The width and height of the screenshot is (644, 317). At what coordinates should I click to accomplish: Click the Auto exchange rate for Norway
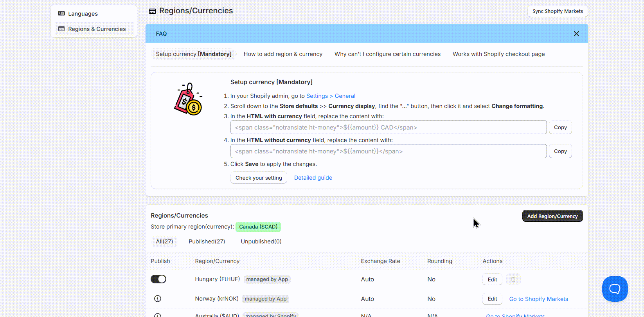pos(367,299)
